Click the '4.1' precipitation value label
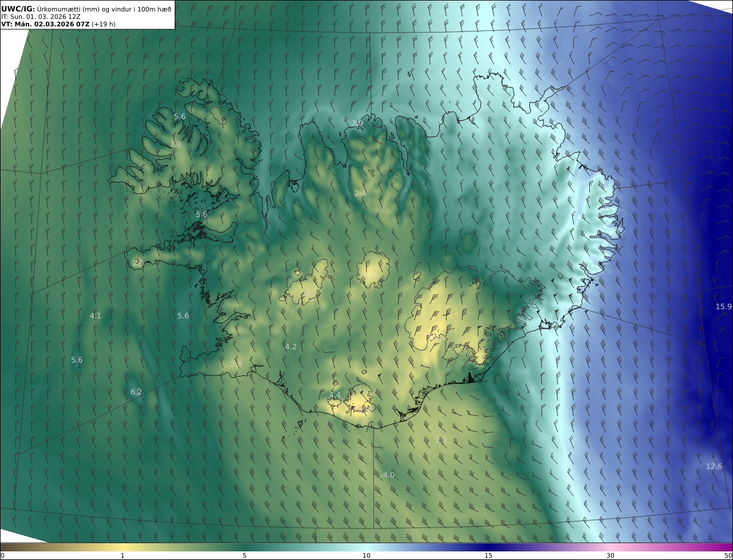The image size is (733, 560). pyautogui.click(x=96, y=316)
